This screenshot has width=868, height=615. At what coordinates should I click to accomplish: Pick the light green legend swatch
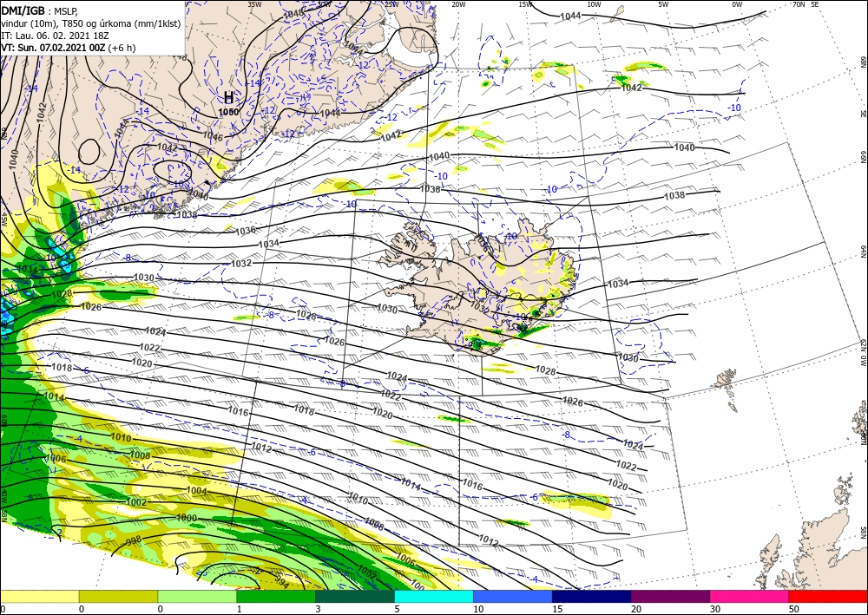[x=197, y=596]
